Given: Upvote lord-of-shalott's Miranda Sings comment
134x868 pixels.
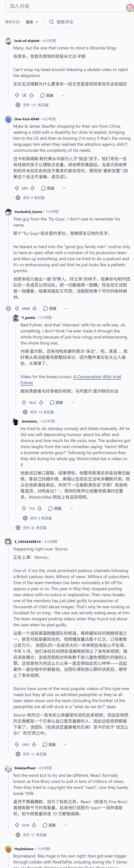Looking at the screenshot, I should click(17, 95).
